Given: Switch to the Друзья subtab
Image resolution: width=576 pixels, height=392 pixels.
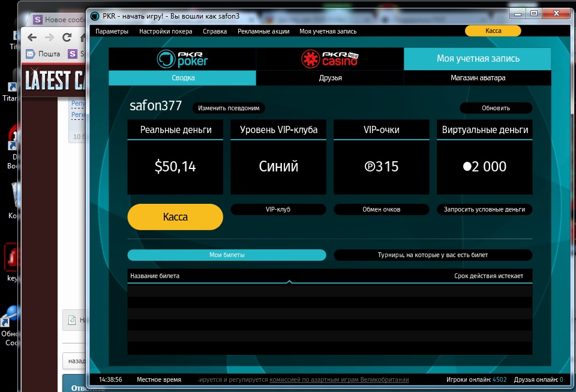Looking at the screenshot, I should 330,78.
